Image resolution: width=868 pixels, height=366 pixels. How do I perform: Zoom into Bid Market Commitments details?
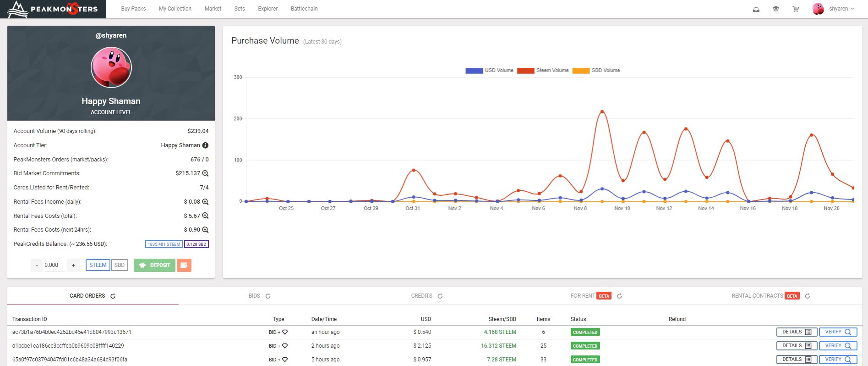205,173
